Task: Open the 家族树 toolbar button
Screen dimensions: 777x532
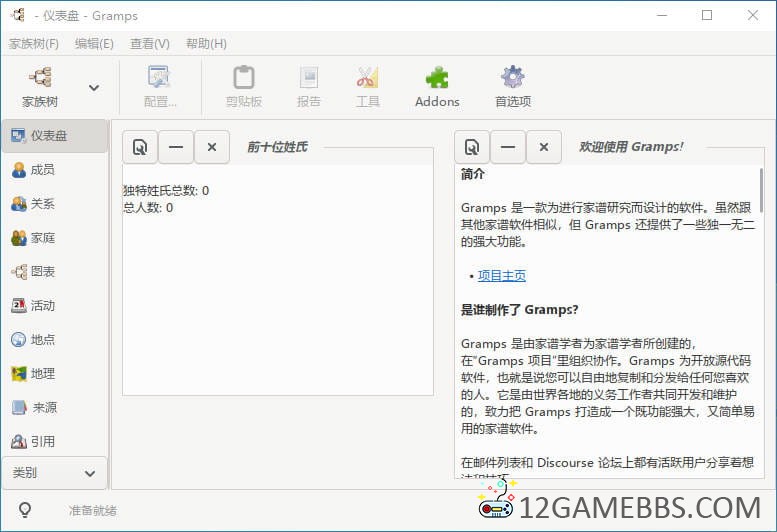Action: tap(40, 87)
